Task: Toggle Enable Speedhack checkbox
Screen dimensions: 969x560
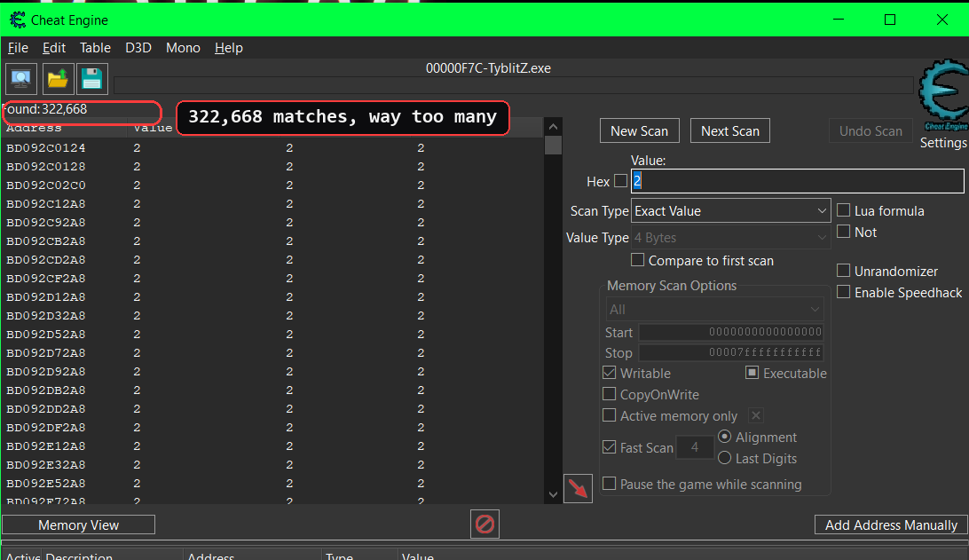Action: (843, 292)
